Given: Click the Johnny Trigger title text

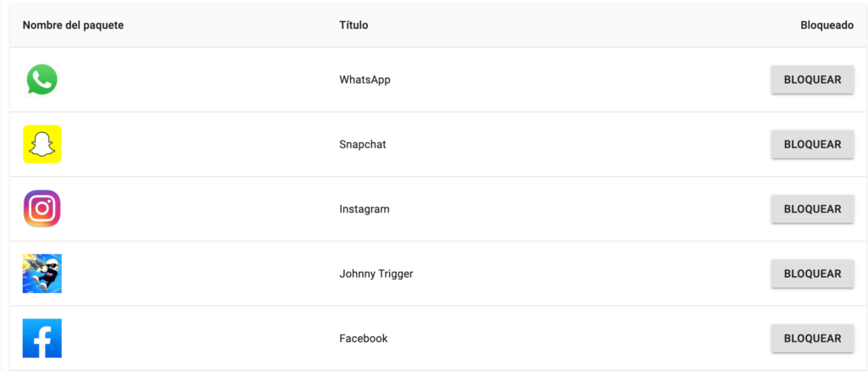Looking at the screenshot, I should 376,274.
